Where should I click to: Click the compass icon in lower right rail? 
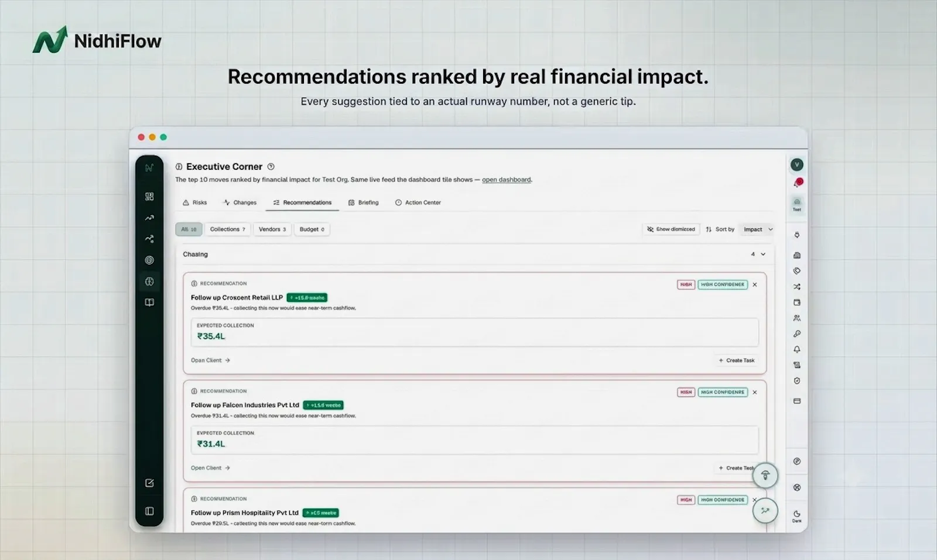point(796,461)
